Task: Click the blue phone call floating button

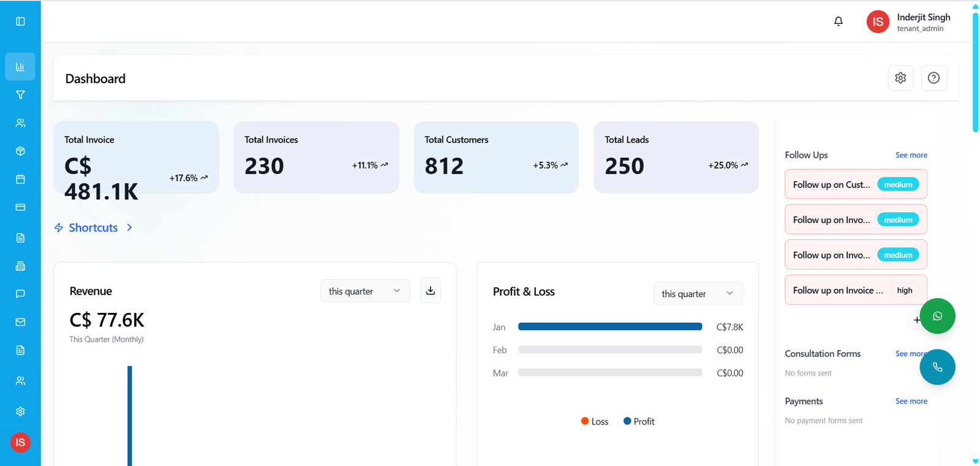Action: 937,367
